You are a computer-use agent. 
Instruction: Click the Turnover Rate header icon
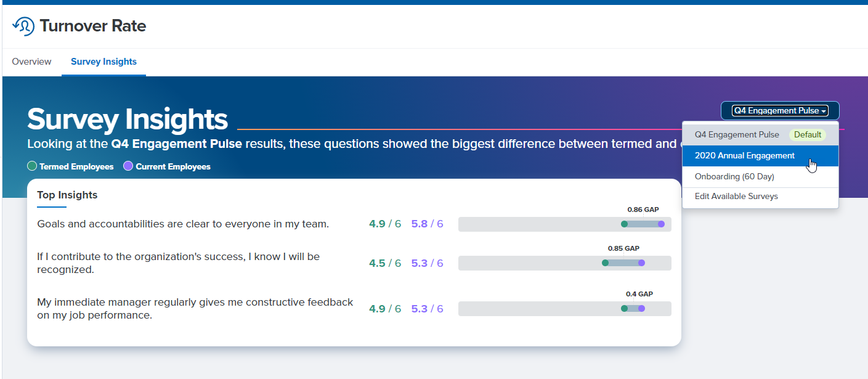(23, 26)
